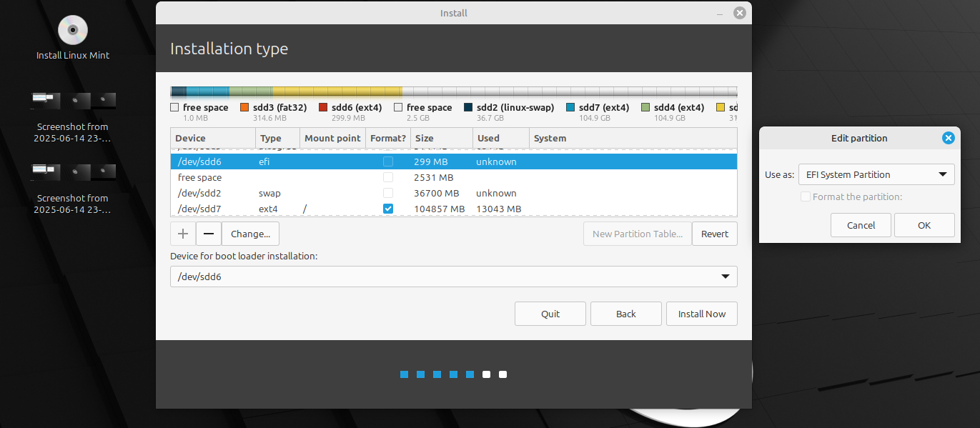Viewport: 980px width, 428px height.
Task: Click the Format? column header
Action: point(387,138)
